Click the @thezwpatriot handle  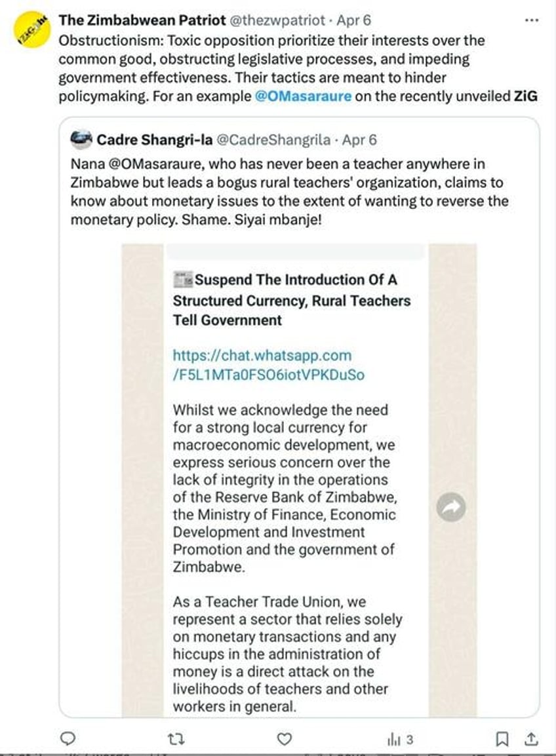277,20
